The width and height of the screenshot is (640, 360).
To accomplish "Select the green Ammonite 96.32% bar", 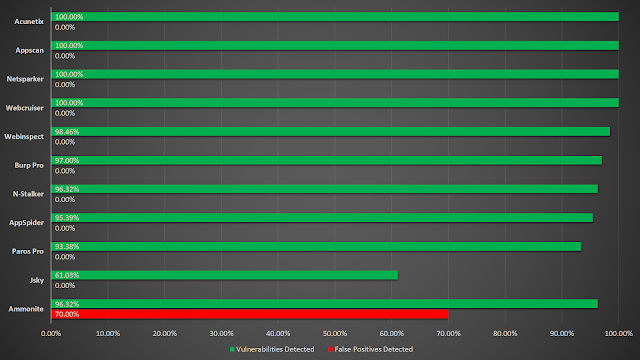I will 324,304.
